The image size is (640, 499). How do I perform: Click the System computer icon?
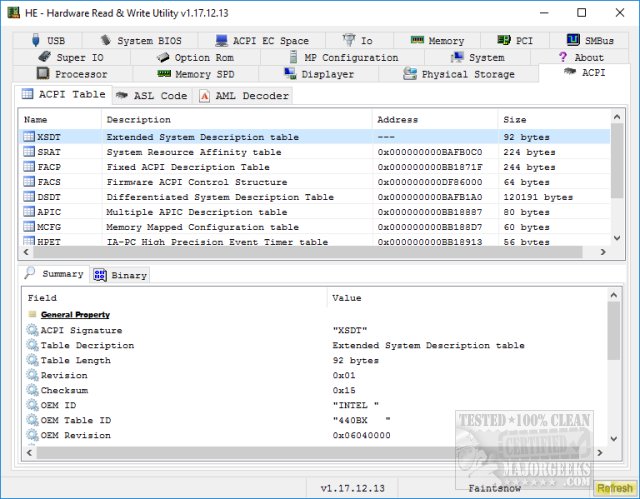[457, 57]
